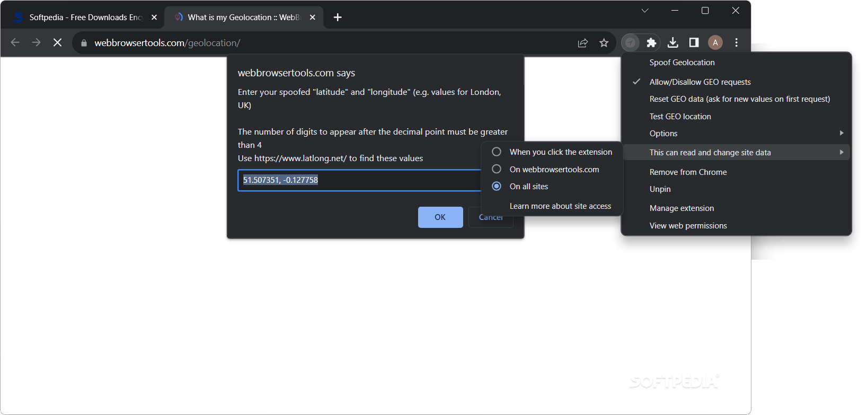Maximize the browser window
The height and width of the screenshot is (415, 868).
(x=705, y=11)
